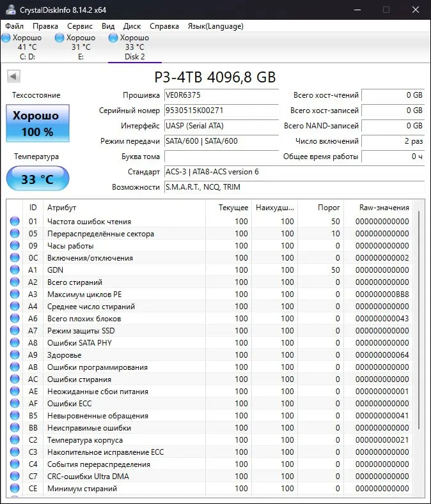Click the status orb for GDN row
This screenshot has height=504, width=431.
(x=15, y=270)
